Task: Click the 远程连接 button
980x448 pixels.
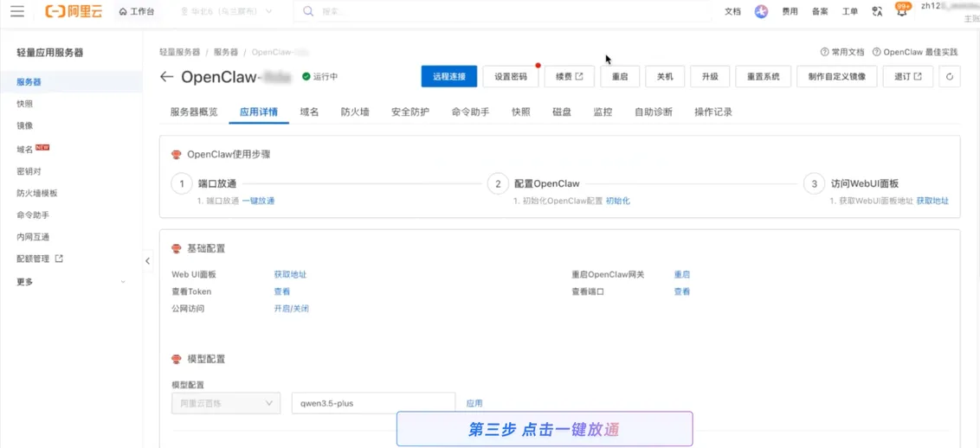Action: [x=449, y=76]
